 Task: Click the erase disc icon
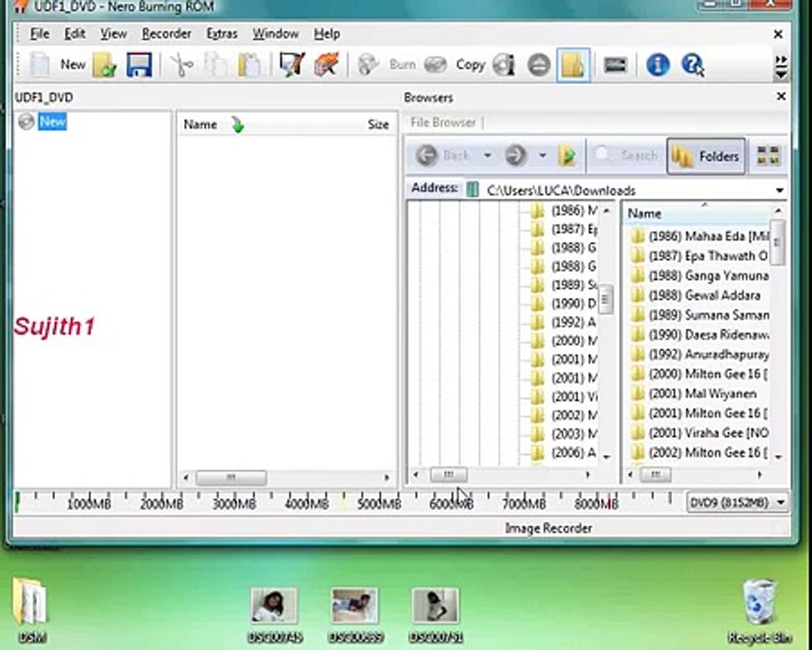click(327, 65)
